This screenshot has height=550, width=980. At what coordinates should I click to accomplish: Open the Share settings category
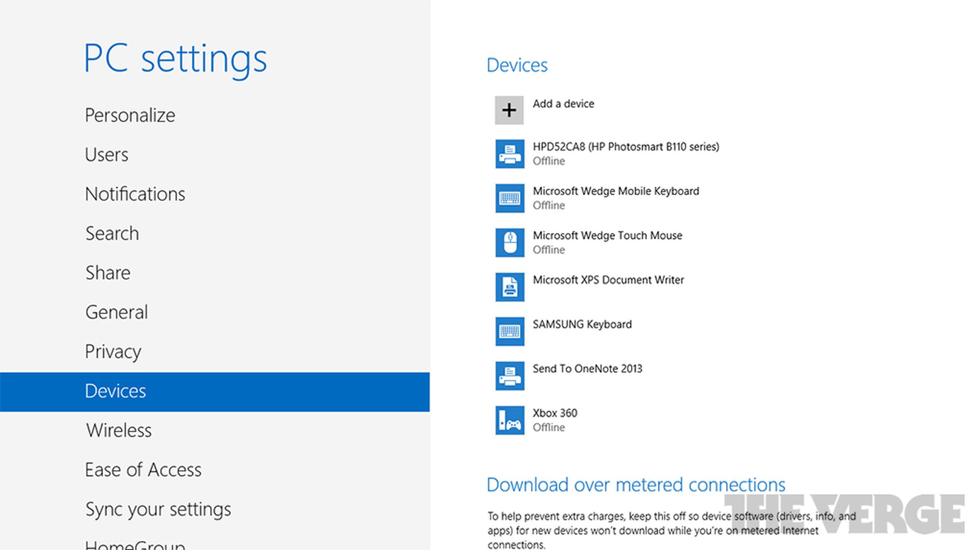click(x=108, y=273)
